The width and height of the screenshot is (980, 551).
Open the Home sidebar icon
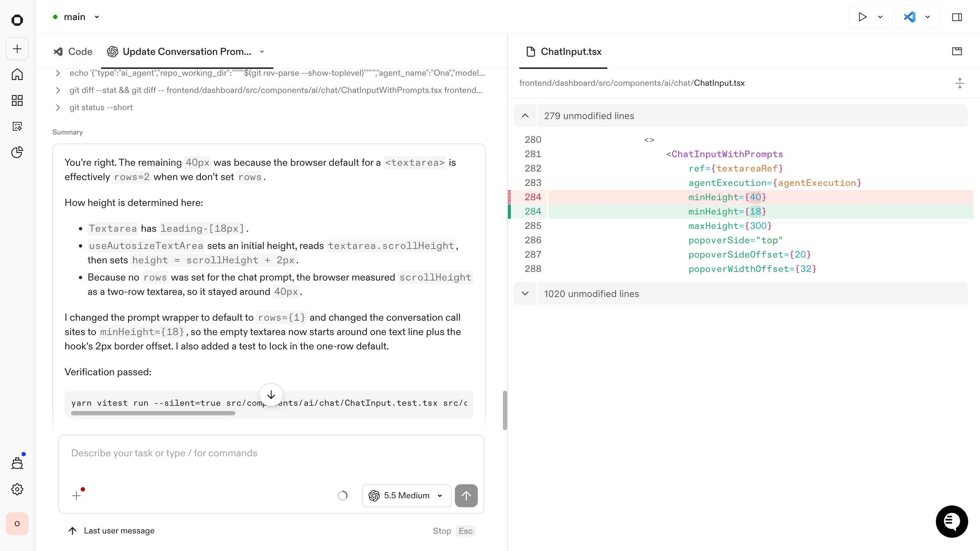point(17,75)
